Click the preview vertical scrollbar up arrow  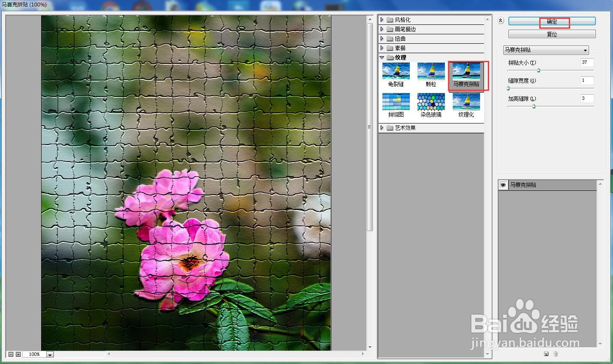(x=370, y=20)
